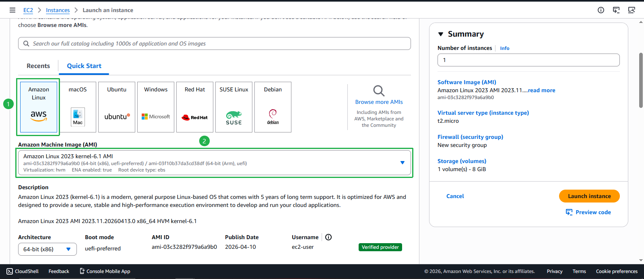Click the CloudShell icon in footer
Screen dimensions: 644x279
point(10,271)
